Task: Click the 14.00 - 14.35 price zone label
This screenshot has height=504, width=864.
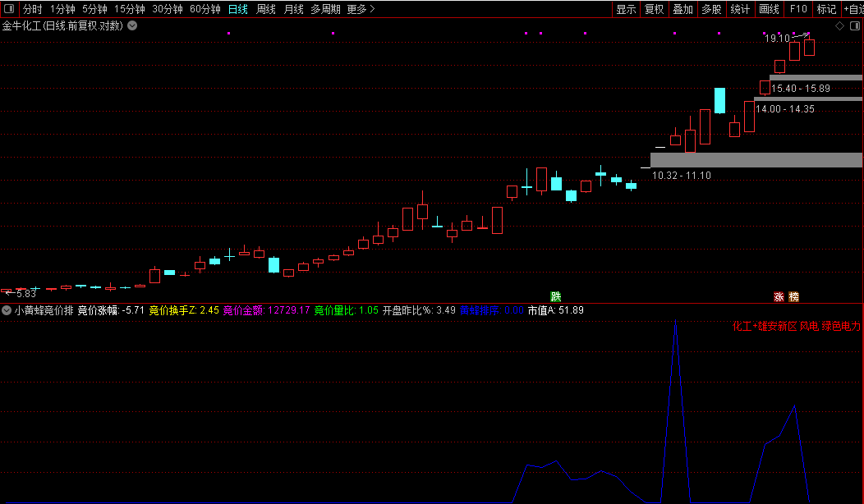Action: (x=785, y=109)
